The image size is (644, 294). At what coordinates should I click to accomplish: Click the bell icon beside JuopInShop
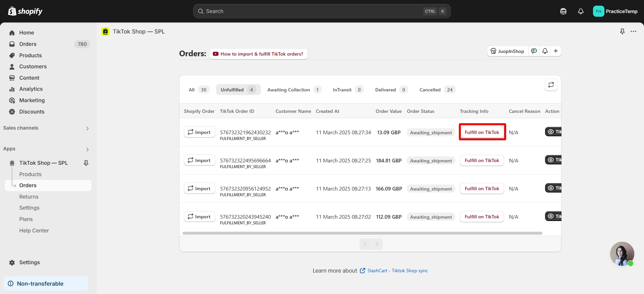tap(545, 51)
